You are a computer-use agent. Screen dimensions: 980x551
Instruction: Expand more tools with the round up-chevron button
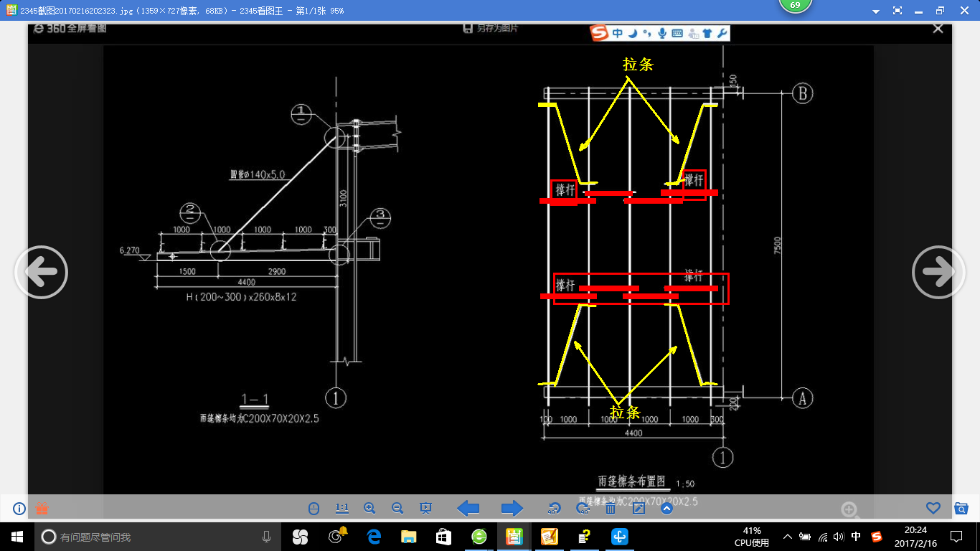click(x=666, y=509)
